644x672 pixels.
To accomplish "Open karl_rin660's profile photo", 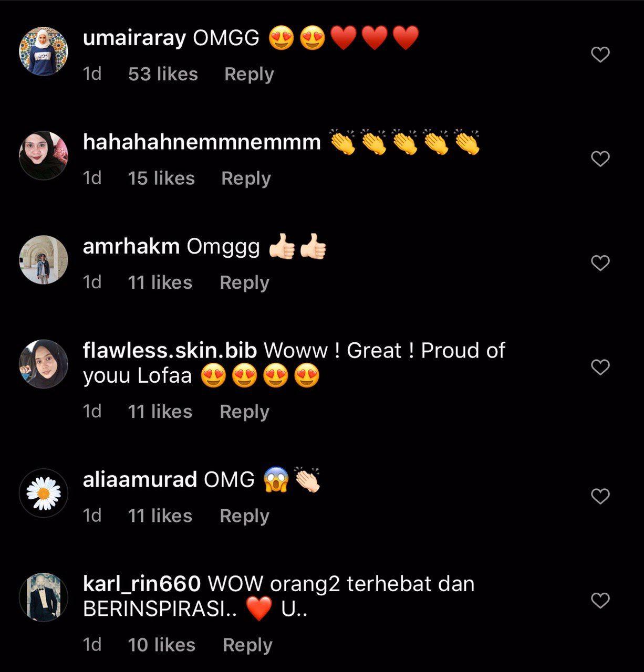I will tap(44, 597).
